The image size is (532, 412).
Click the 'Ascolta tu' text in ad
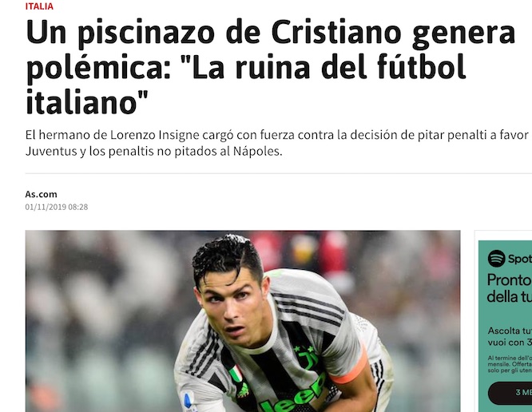pos(510,331)
